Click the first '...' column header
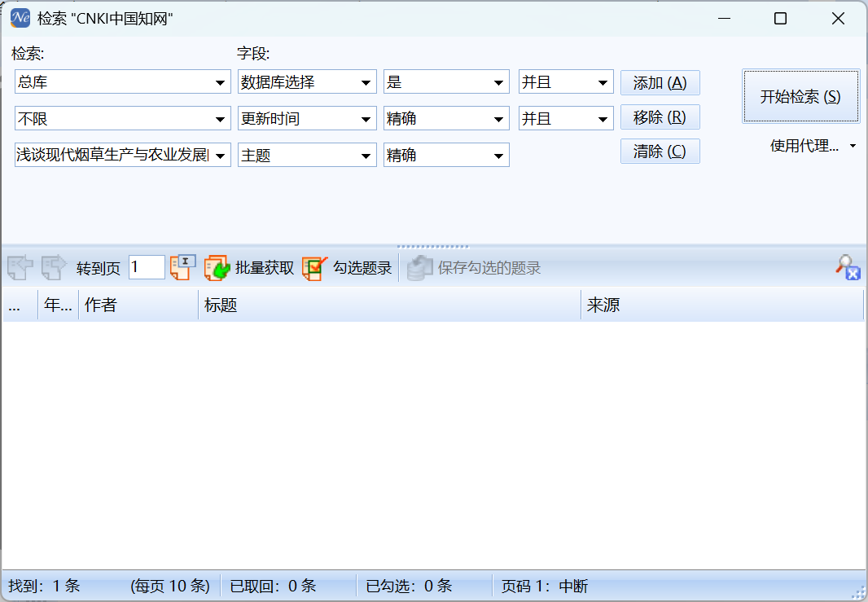868x602 pixels. pos(20,305)
